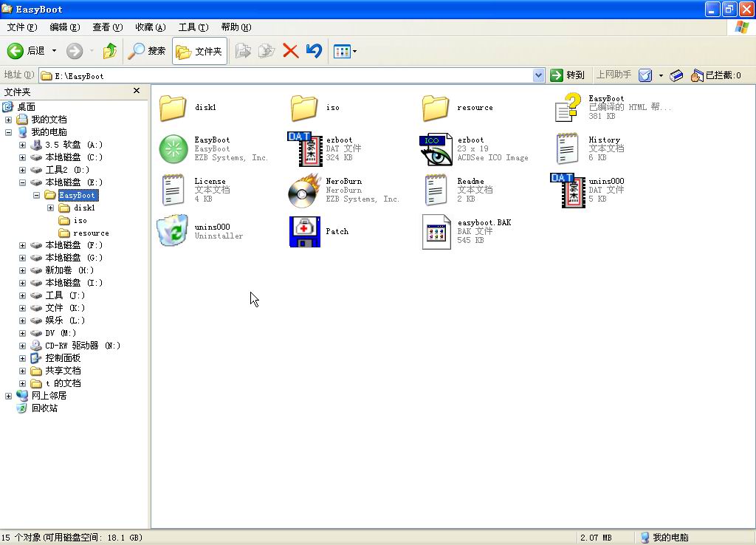Select the green EasyBoot application icon

[x=173, y=149]
